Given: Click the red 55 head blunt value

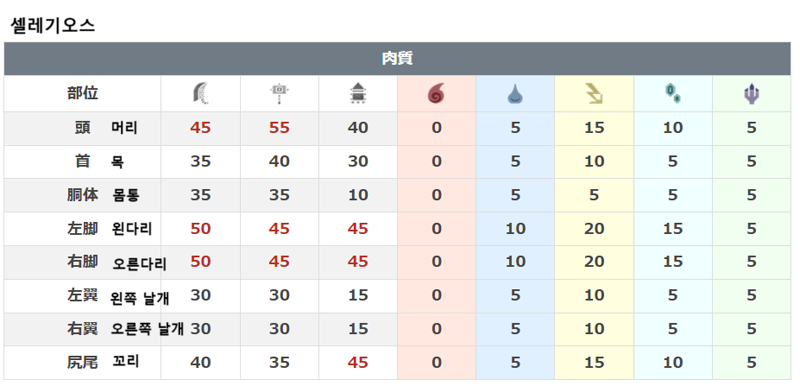Looking at the screenshot, I should click(279, 128).
